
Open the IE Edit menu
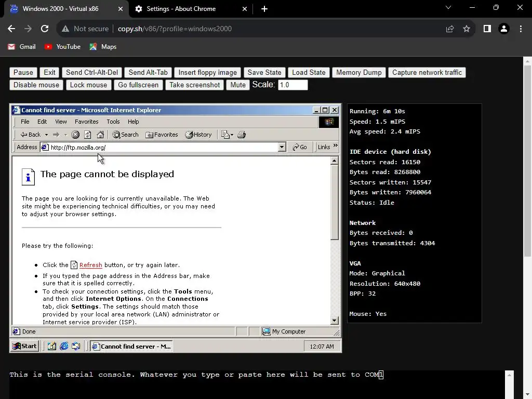click(x=42, y=122)
